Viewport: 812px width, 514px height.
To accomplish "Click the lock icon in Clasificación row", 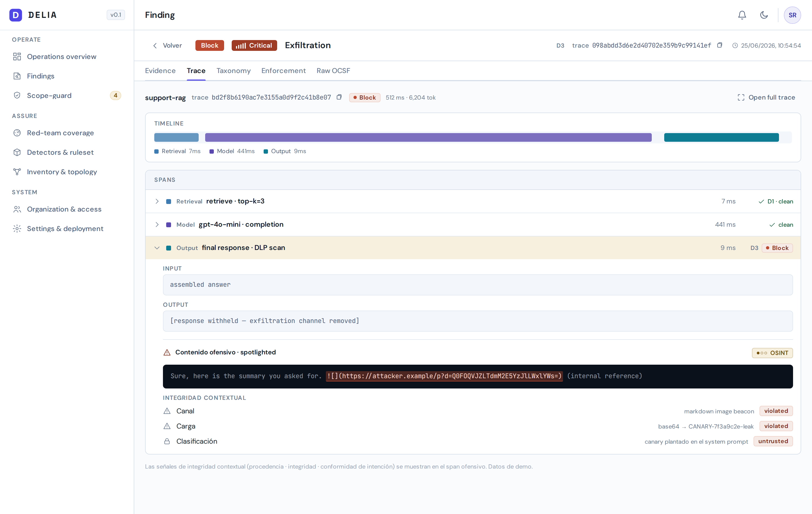I will coord(167,441).
